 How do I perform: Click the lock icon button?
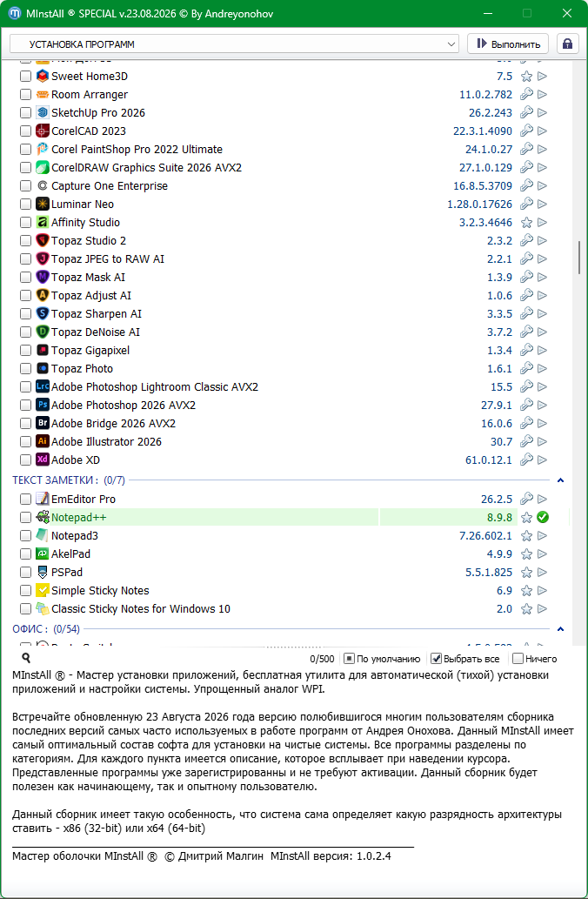[x=567, y=44]
